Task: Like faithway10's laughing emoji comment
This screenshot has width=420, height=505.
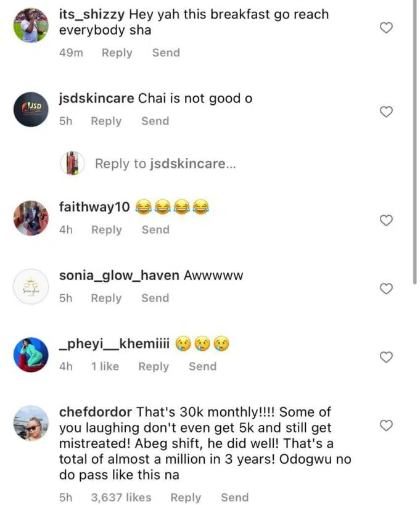Action: pyautogui.click(x=386, y=221)
